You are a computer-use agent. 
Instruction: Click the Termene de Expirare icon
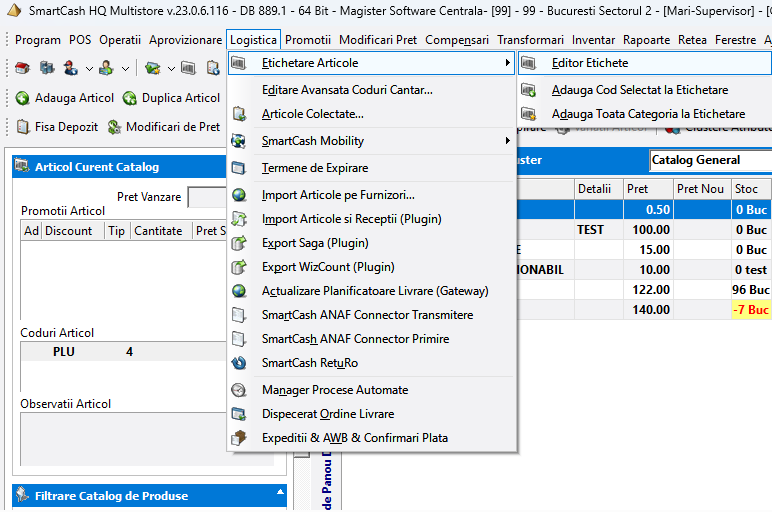click(239, 168)
